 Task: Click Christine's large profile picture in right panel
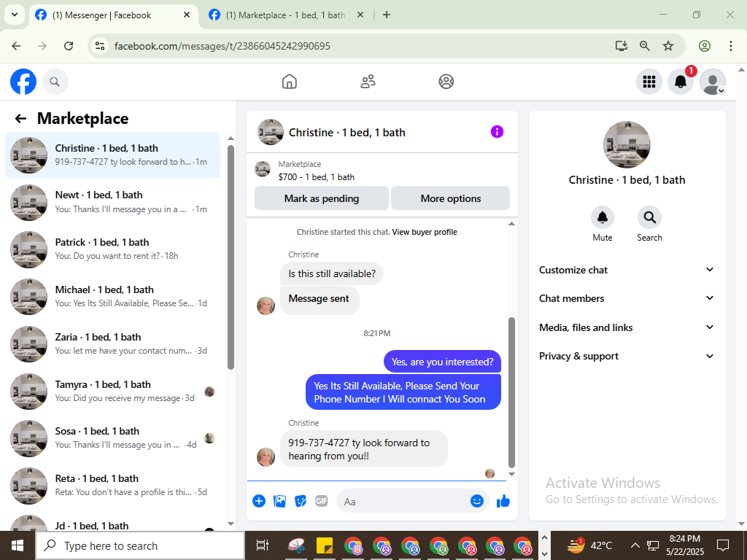click(627, 144)
